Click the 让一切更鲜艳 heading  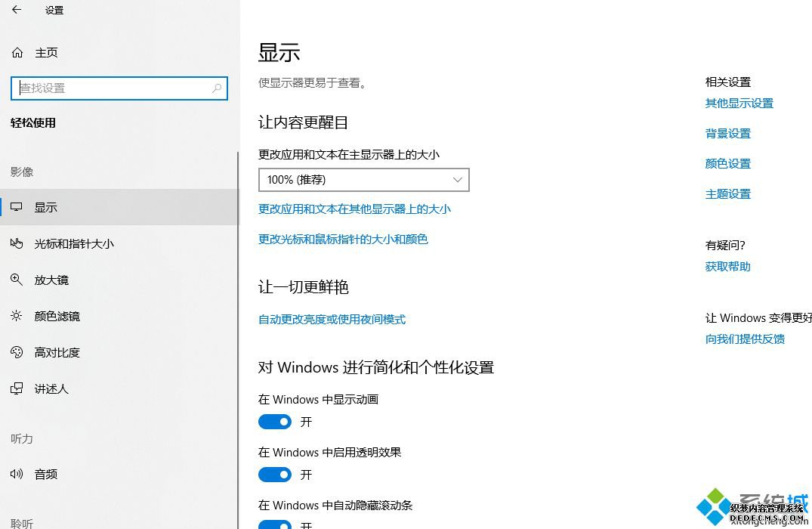pos(303,287)
